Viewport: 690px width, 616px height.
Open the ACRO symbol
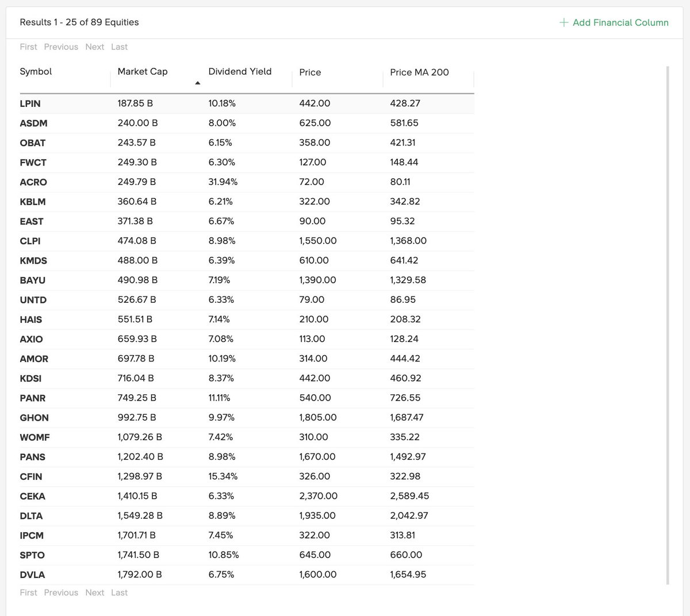(33, 182)
